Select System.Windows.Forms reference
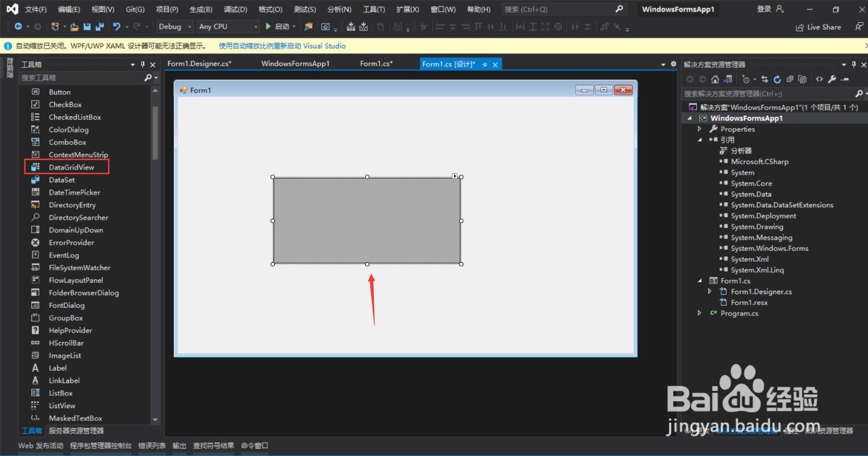This screenshot has height=456, width=868. point(769,248)
